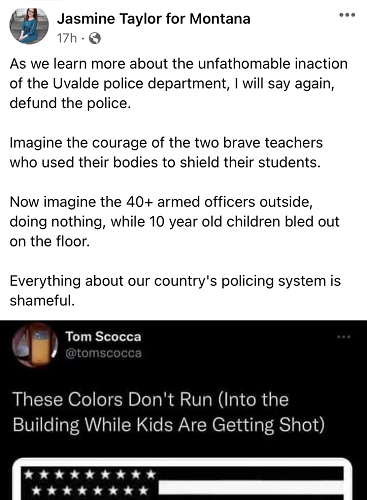Click the 'on the floor.' line
This screenshot has width=367, height=500.
50,241
